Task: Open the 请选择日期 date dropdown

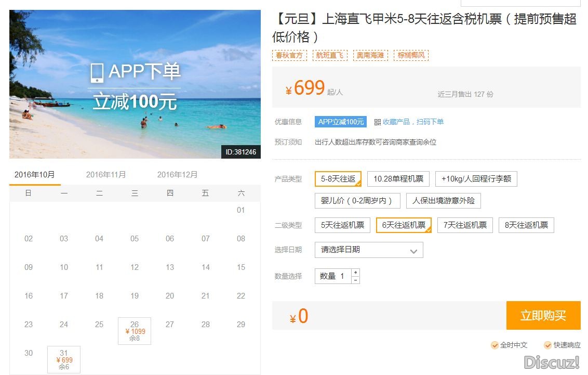Action: pyautogui.click(x=369, y=250)
